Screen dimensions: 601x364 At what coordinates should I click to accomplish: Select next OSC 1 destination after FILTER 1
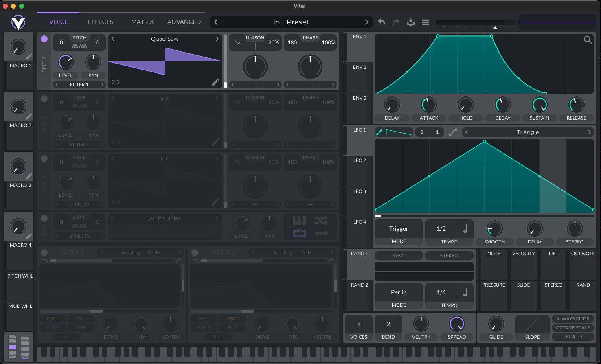(102, 85)
